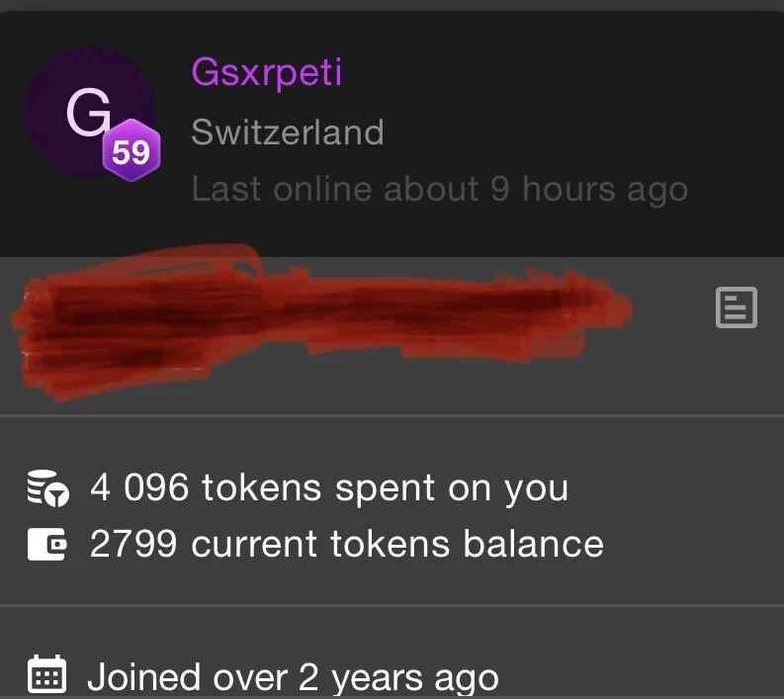Click the red scribbled-out redacted row
Image resolution: width=784 pixels, height=699 pixels.
(x=316, y=316)
